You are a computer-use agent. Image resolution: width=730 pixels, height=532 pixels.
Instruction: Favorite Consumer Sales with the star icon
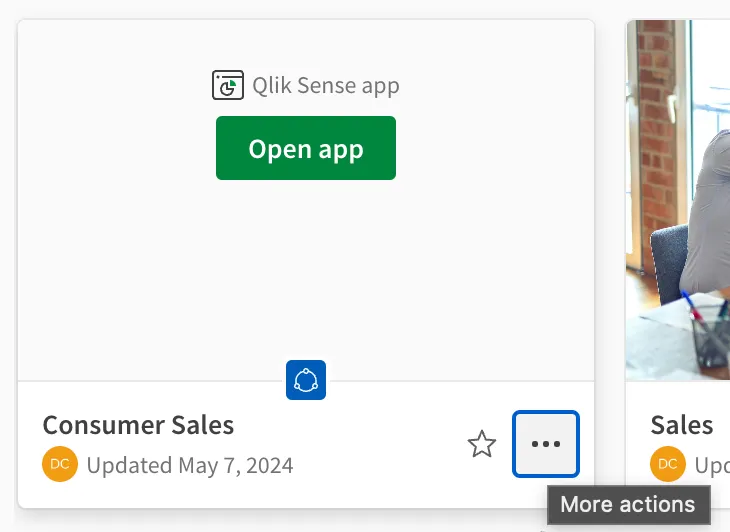coord(482,444)
